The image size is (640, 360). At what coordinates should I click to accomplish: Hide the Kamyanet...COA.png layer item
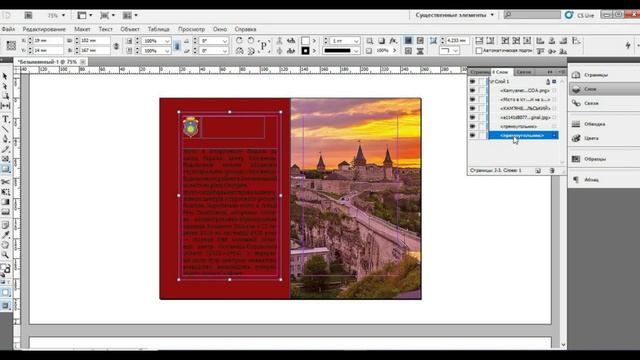tap(473, 90)
